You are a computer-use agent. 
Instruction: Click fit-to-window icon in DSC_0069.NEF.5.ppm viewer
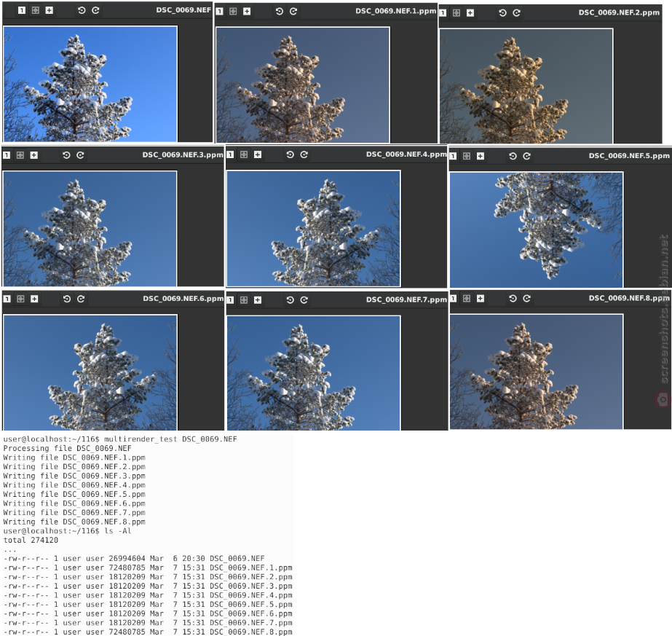click(x=467, y=156)
